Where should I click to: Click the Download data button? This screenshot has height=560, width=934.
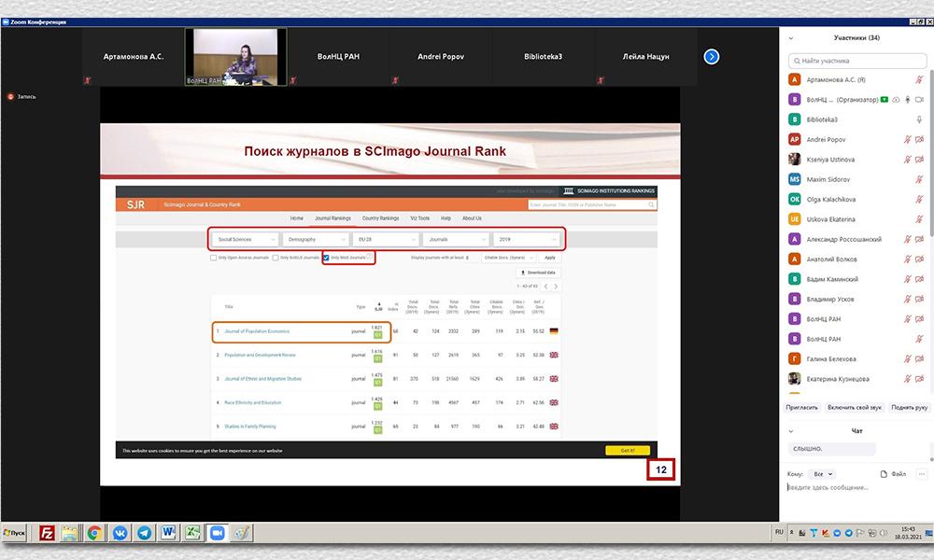tap(538, 273)
